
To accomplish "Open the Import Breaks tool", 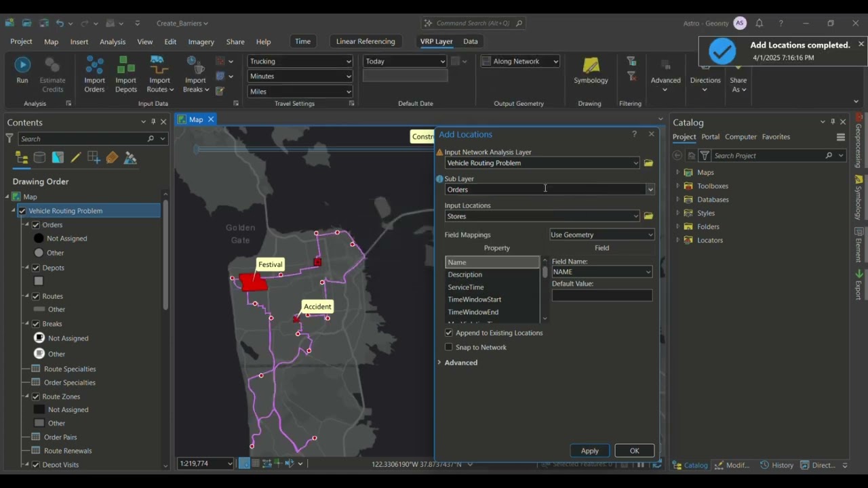I will (195, 75).
